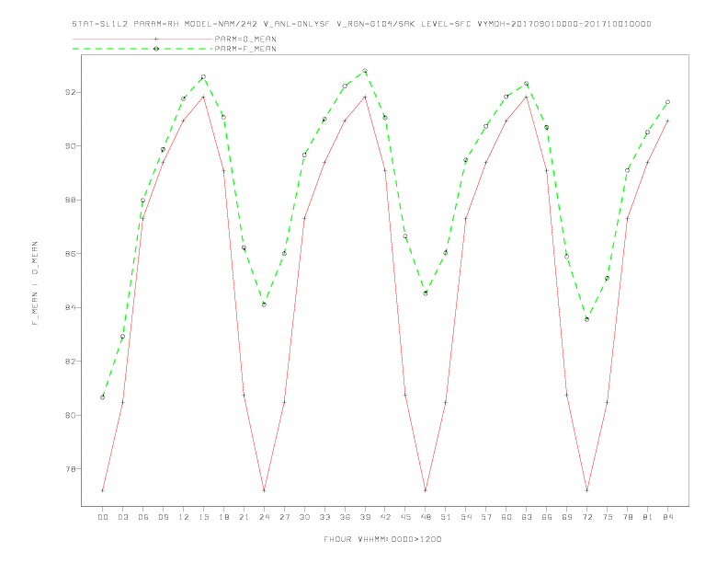Click the x-axis tick label 39
Viewport: 728px width, 563px height.
[x=365, y=517]
